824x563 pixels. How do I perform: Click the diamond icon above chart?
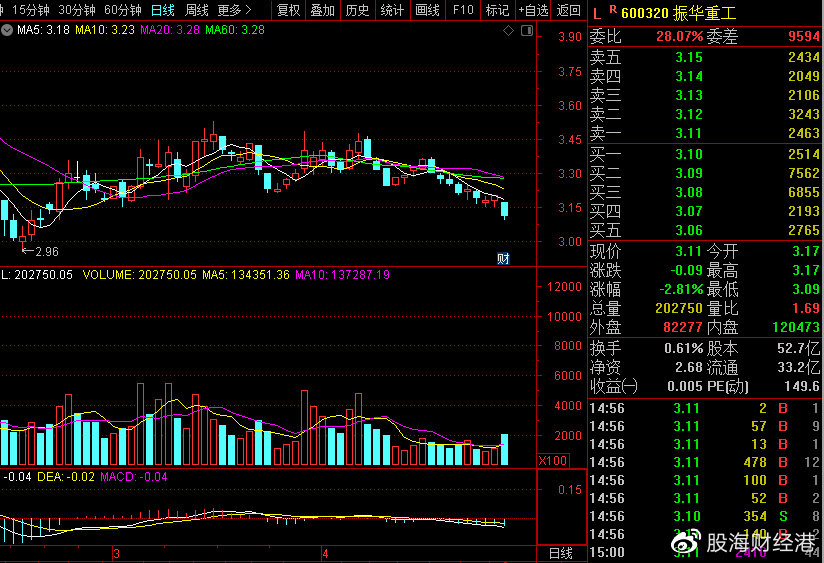pos(508,30)
